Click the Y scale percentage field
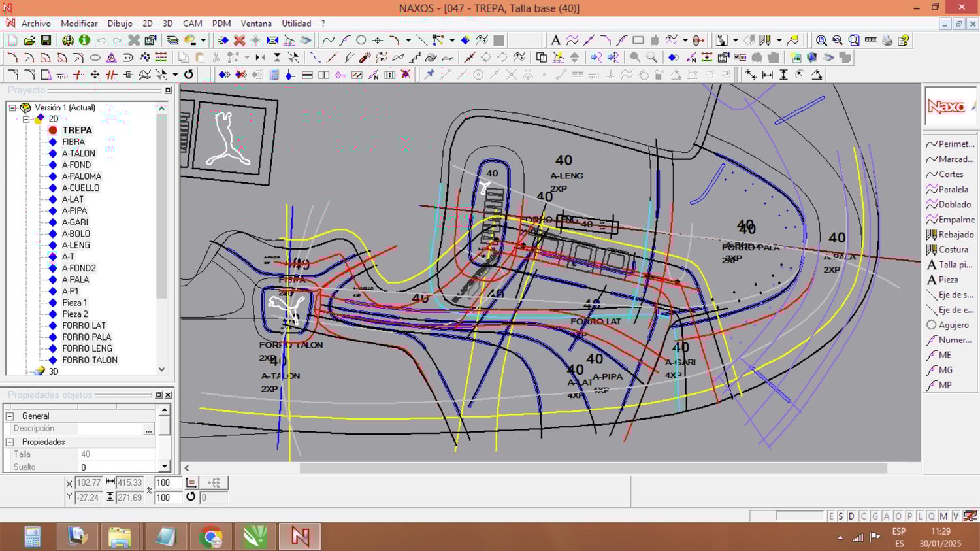 point(168,497)
